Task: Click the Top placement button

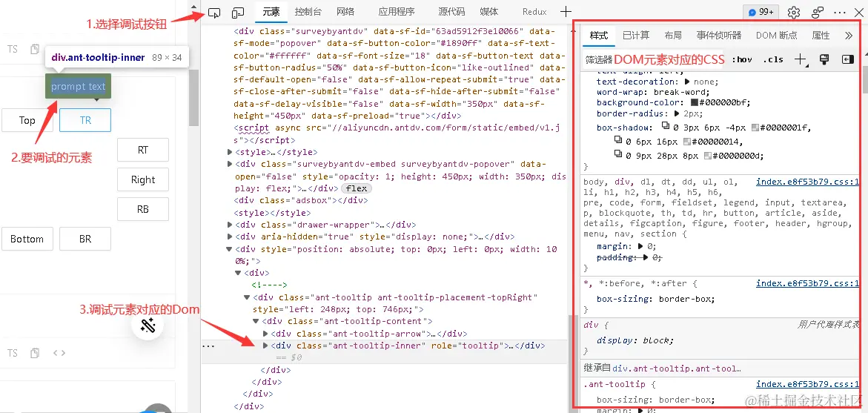Action: [27, 120]
